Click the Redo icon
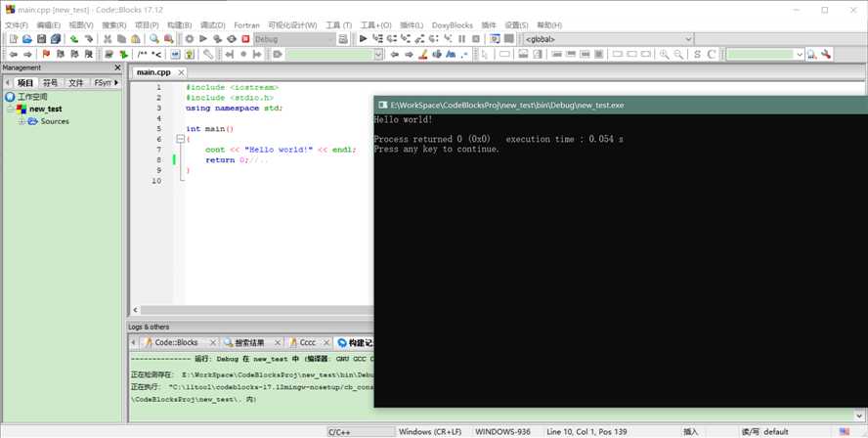The image size is (868, 438). 89,39
